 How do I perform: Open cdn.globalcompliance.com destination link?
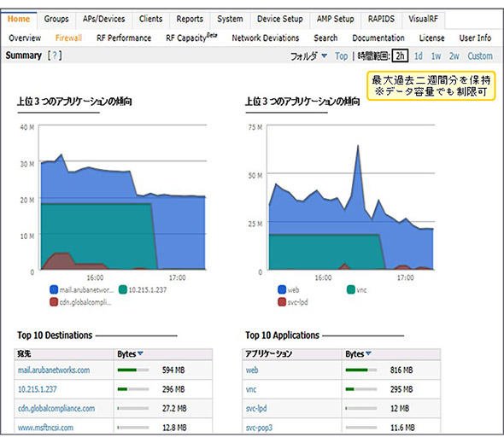(x=56, y=409)
